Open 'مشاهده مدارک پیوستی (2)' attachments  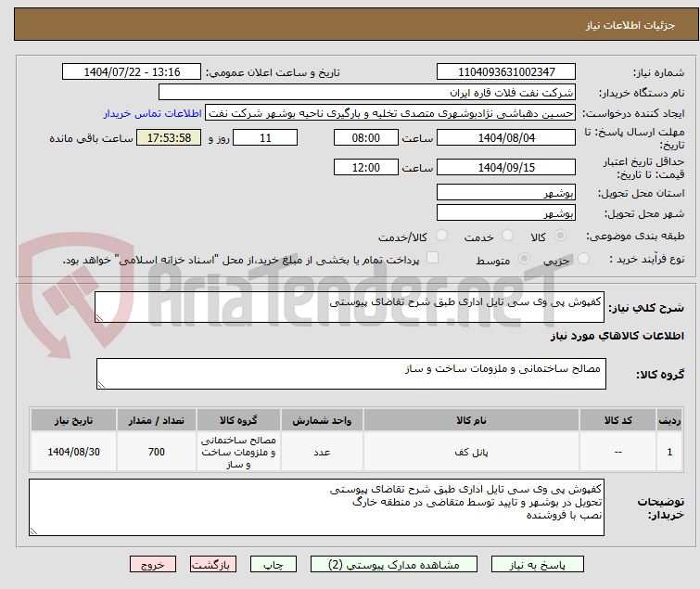click(394, 565)
